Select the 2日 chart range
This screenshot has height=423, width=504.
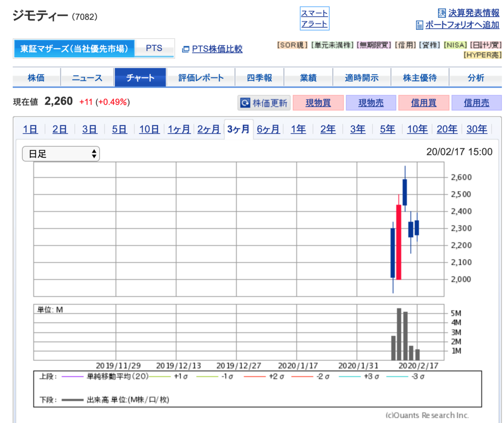click(x=60, y=129)
